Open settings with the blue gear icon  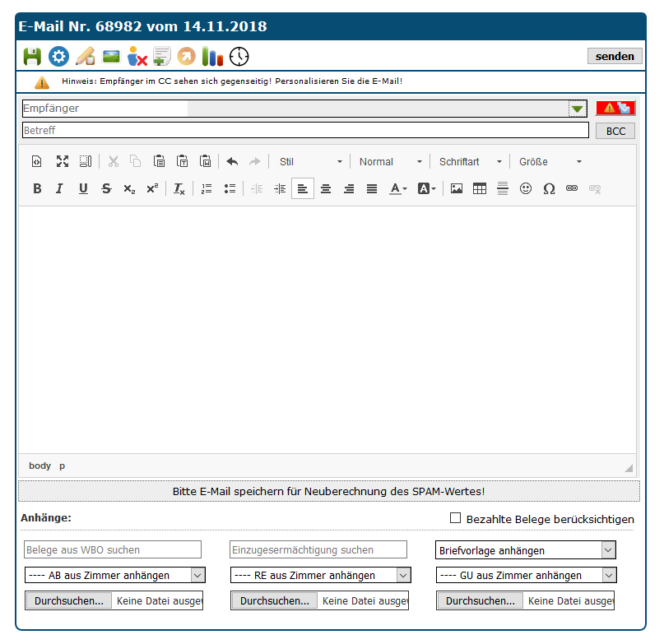pos(58,57)
